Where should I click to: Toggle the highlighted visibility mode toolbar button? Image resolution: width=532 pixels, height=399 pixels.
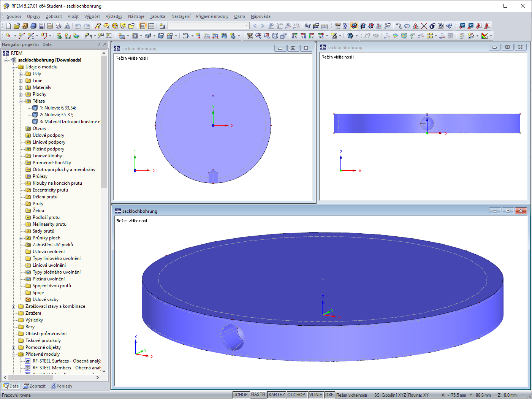tap(354, 26)
